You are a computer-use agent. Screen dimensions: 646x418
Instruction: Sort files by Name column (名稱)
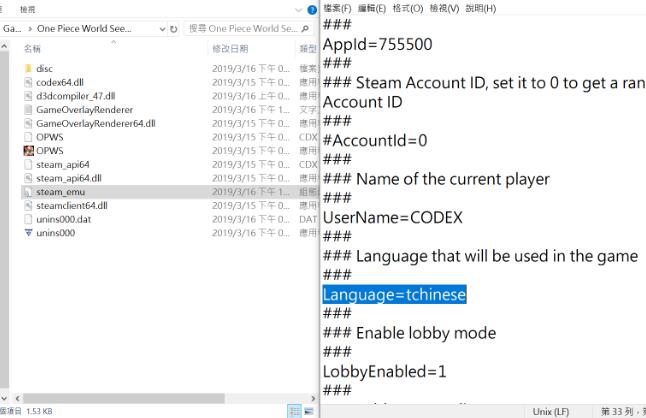click(32, 49)
